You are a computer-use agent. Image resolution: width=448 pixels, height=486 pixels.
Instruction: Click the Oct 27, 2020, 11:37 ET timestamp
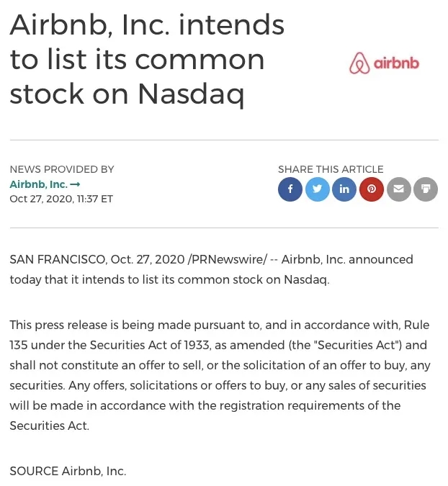click(61, 199)
